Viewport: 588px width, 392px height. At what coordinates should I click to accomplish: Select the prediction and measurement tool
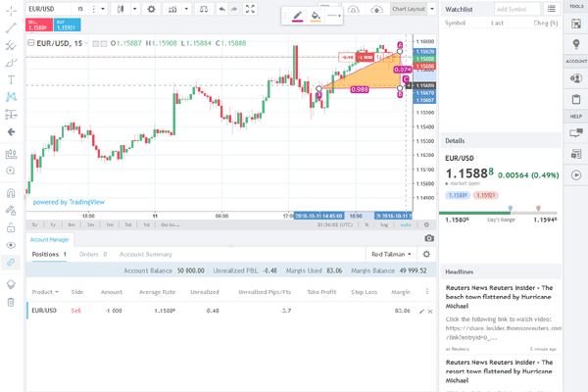tap(11, 115)
